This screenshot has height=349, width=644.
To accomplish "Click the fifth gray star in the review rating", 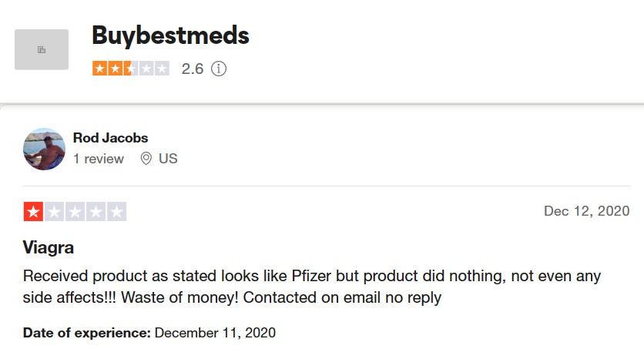I will (x=116, y=211).
